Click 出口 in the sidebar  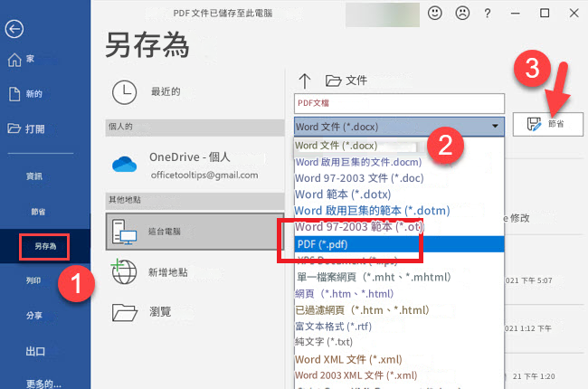[35, 351]
